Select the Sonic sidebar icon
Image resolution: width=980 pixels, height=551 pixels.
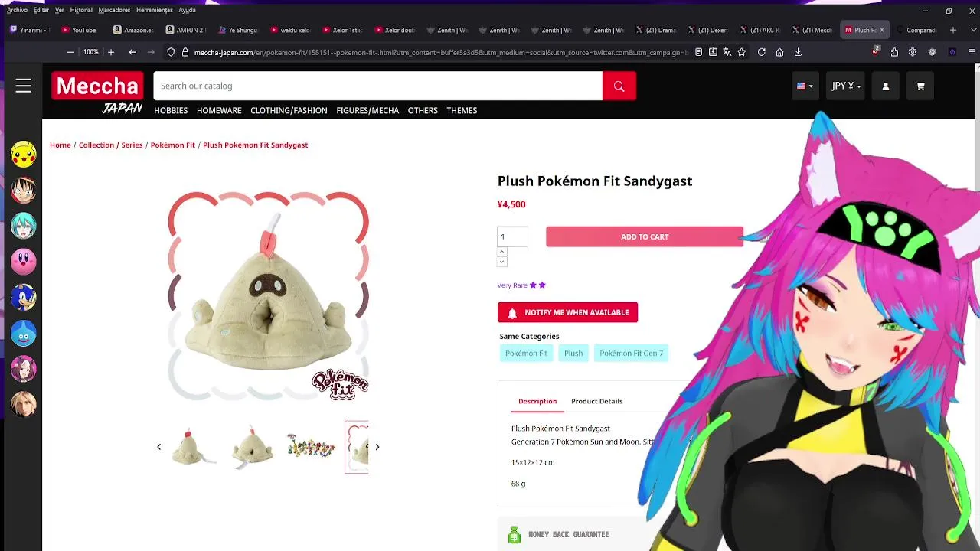[24, 298]
